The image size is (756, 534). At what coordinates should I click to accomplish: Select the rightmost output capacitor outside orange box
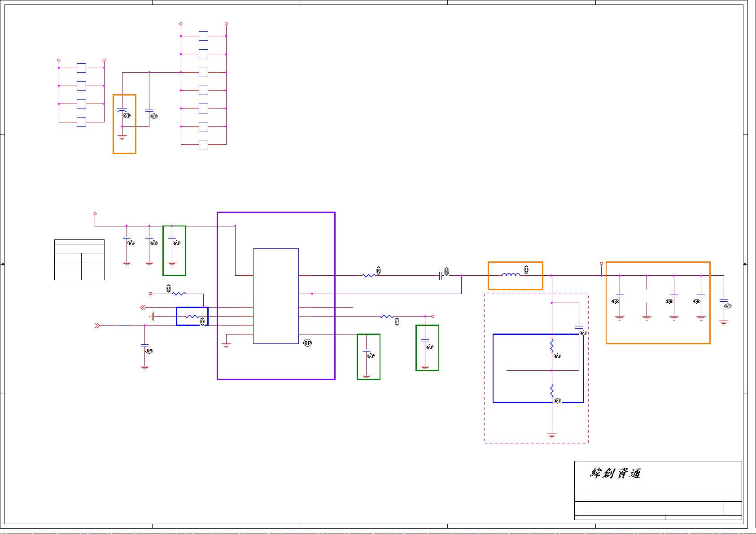pyautogui.click(x=723, y=300)
